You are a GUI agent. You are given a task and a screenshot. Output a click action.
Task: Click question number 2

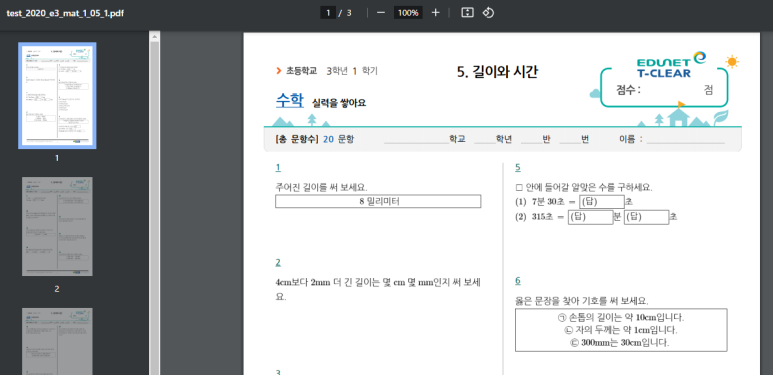click(x=278, y=262)
